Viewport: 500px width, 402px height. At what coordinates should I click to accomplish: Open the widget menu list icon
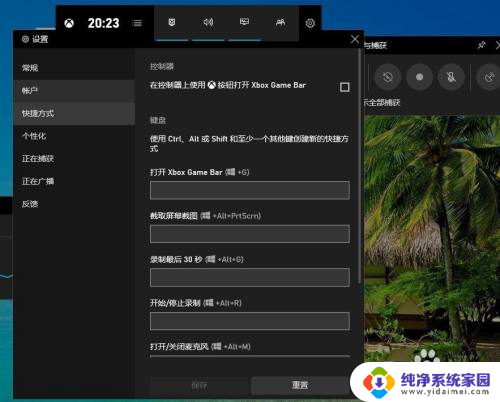[x=137, y=23]
